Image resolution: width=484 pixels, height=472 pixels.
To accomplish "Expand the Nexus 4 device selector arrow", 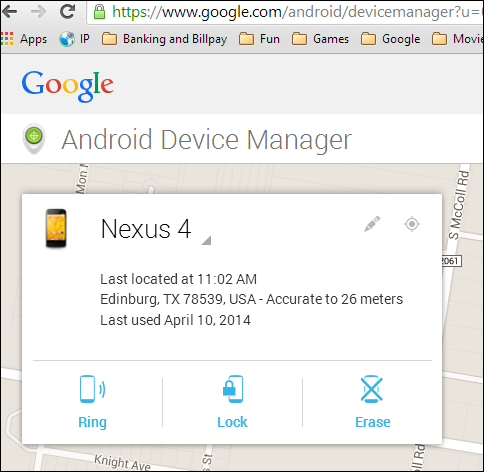I will [206, 240].
